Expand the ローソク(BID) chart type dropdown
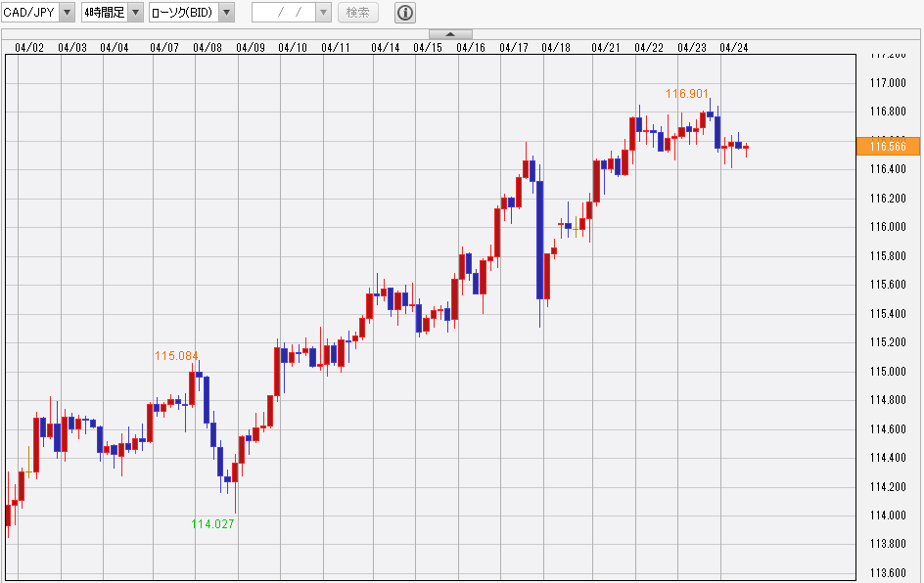Image resolution: width=924 pixels, height=583 pixels. (x=226, y=13)
